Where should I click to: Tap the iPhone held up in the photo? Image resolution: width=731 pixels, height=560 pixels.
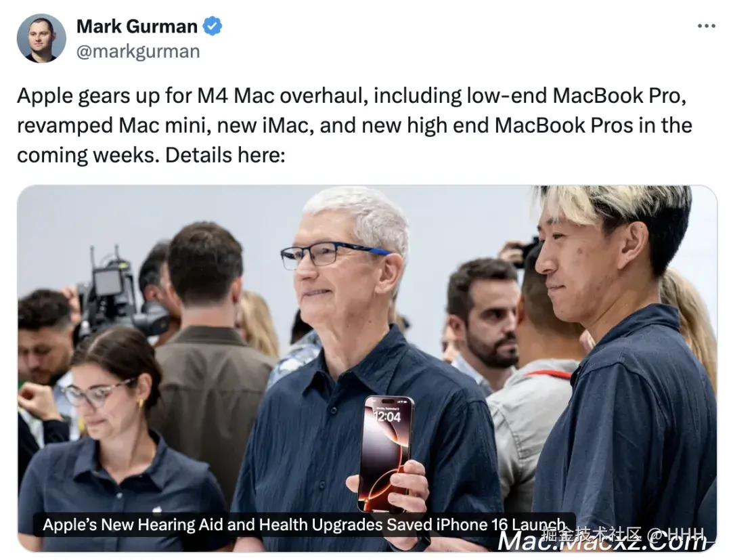(x=385, y=454)
